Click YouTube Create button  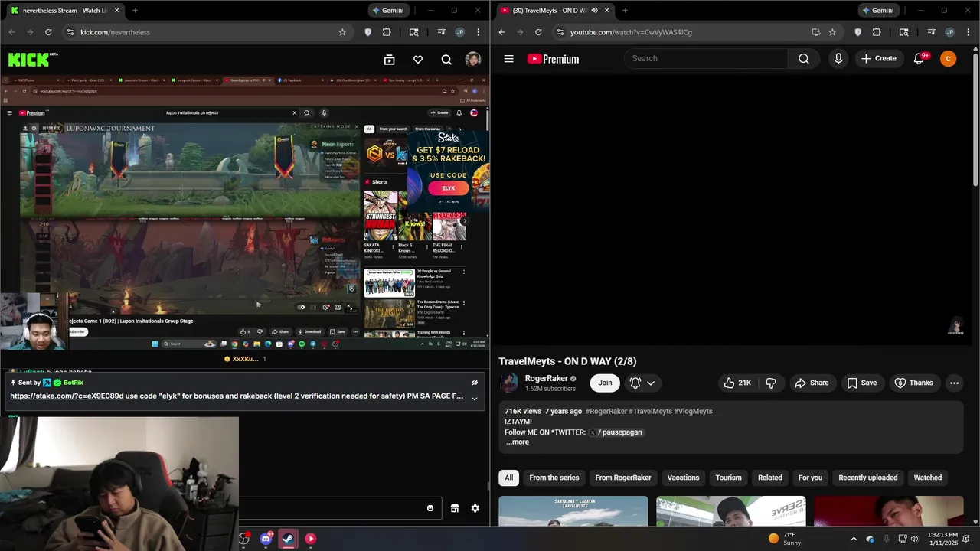878,59
